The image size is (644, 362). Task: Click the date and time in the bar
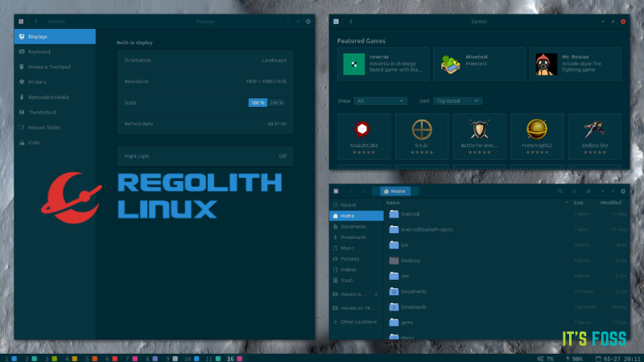coord(618,359)
